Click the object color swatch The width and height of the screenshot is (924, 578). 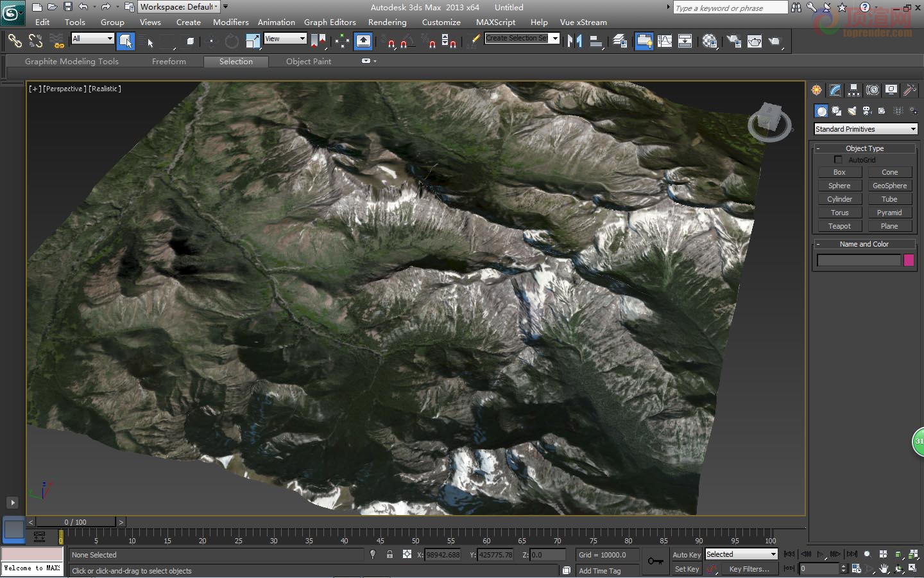point(909,260)
